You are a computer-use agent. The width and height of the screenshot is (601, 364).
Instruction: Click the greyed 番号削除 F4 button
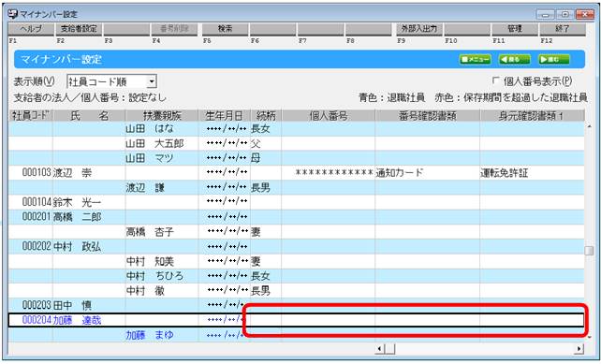174,29
